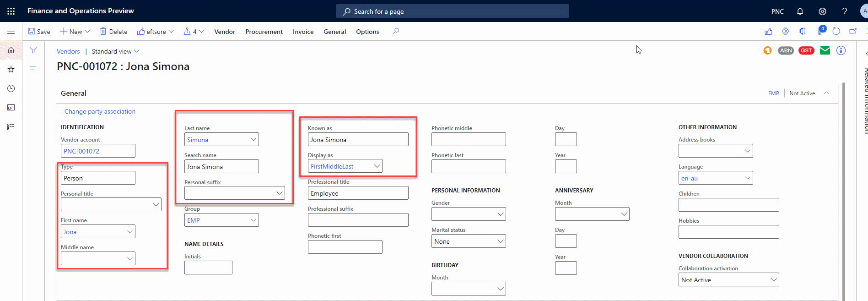Image resolution: width=868 pixels, height=301 pixels.
Task: Click the Initials input field
Action: click(208, 268)
